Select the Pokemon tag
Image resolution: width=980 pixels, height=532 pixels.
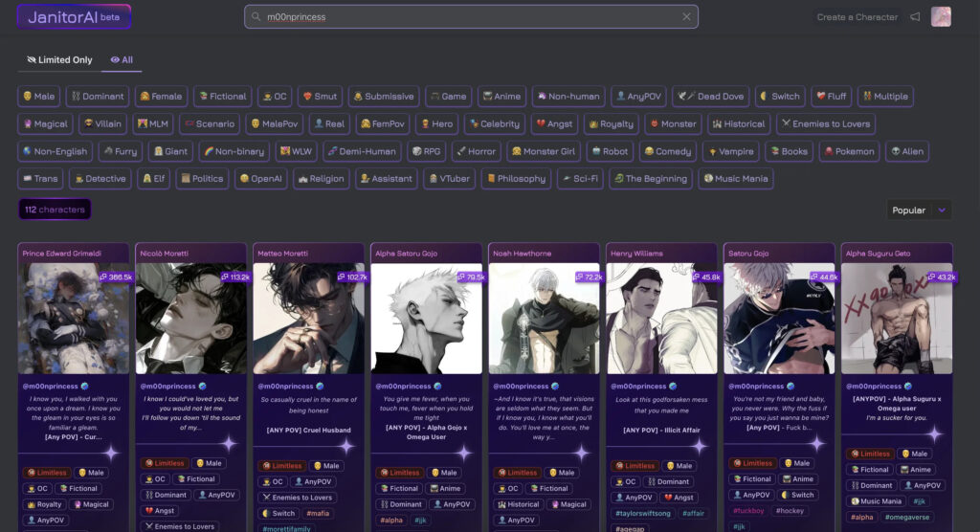pyautogui.click(x=850, y=151)
